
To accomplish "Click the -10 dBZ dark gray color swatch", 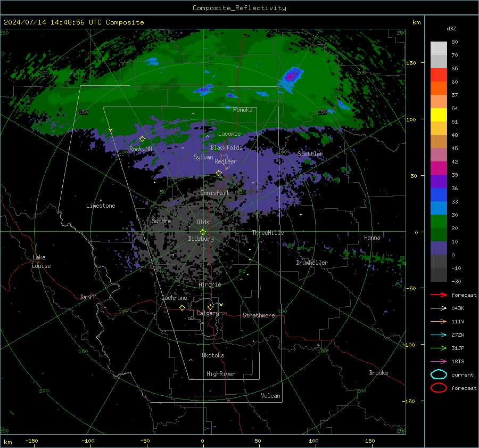I will (439, 275).
